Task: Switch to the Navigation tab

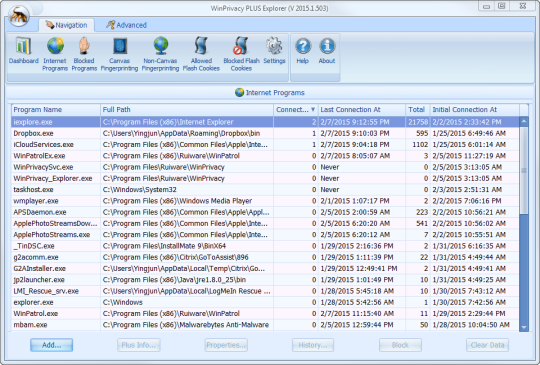Action: 66,25
